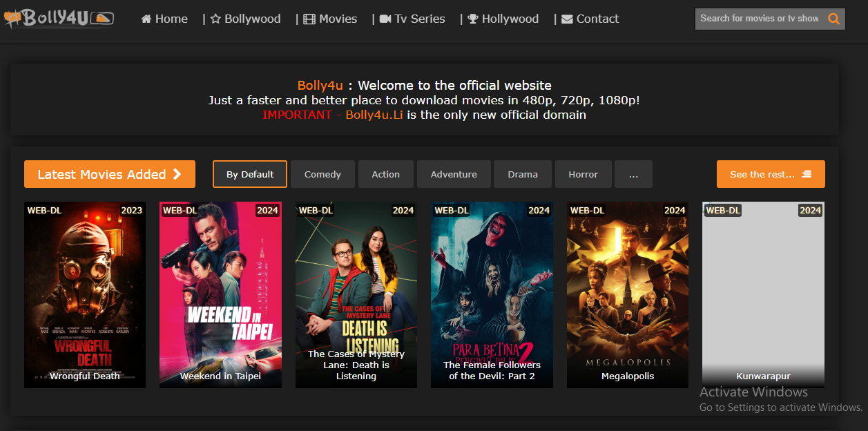The height and width of the screenshot is (431, 868).
Task: Click WEB-DL badge on Female Followers poster
Action: pyautogui.click(x=452, y=210)
